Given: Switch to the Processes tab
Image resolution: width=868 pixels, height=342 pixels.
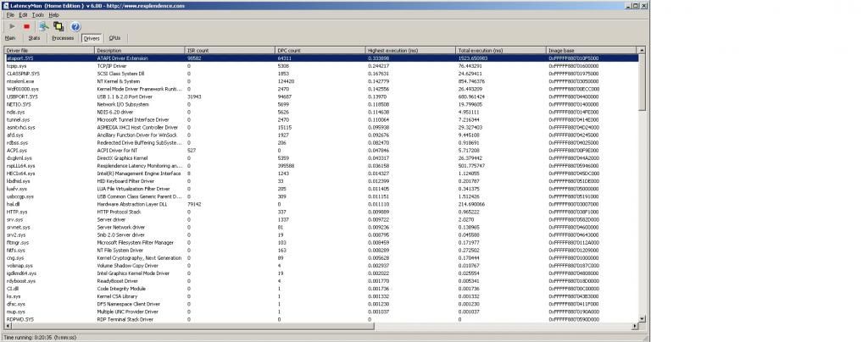Looking at the screenshot, I should [x=63, y=38].
